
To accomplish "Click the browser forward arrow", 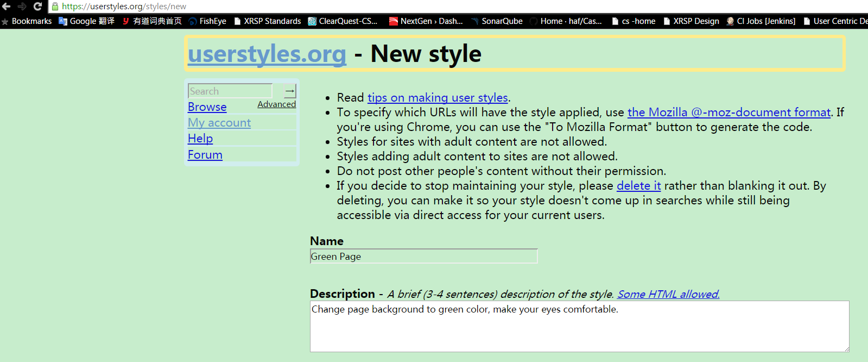I will click(x=22, y=7).
